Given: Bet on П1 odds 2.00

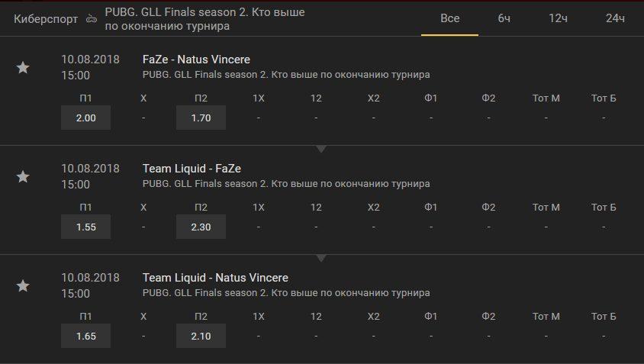Looking at the screenshot, I should (85, 118).
